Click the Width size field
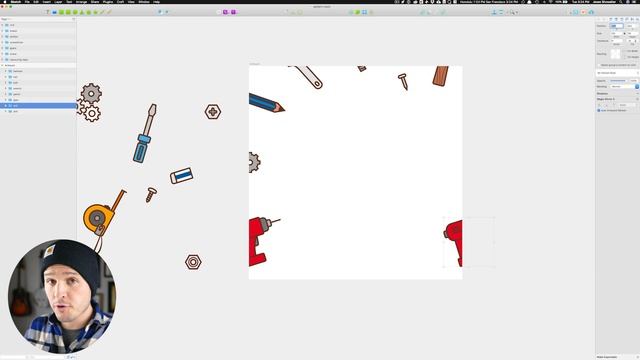Image resolution: width=640 pixels, height=360 pixels. pos(616,33)
